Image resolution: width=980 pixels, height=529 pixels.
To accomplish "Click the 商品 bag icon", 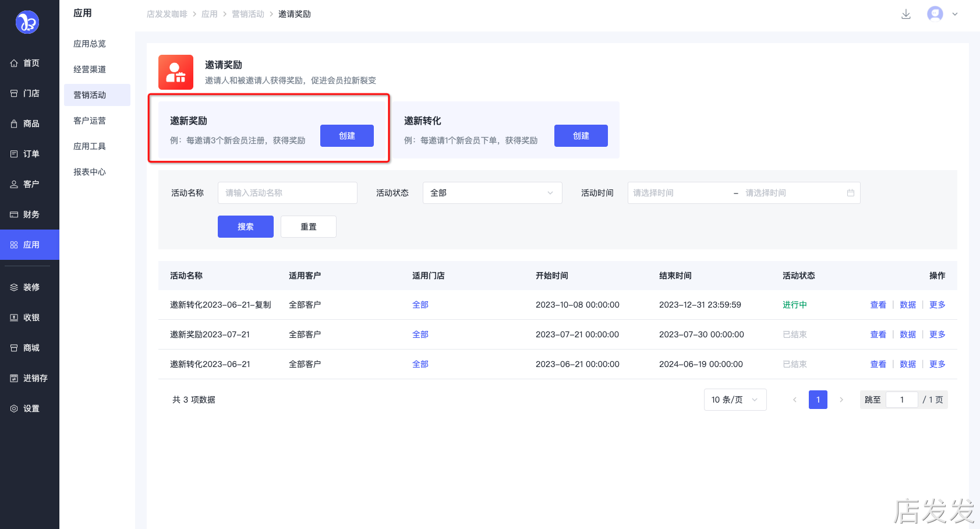I will (14, 124).
